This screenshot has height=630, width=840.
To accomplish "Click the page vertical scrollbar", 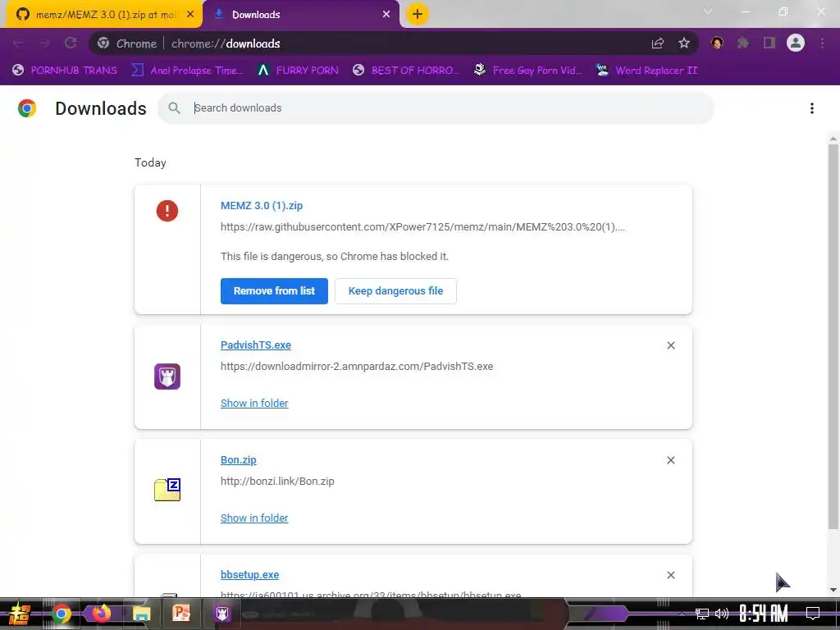I will [833, 336].
